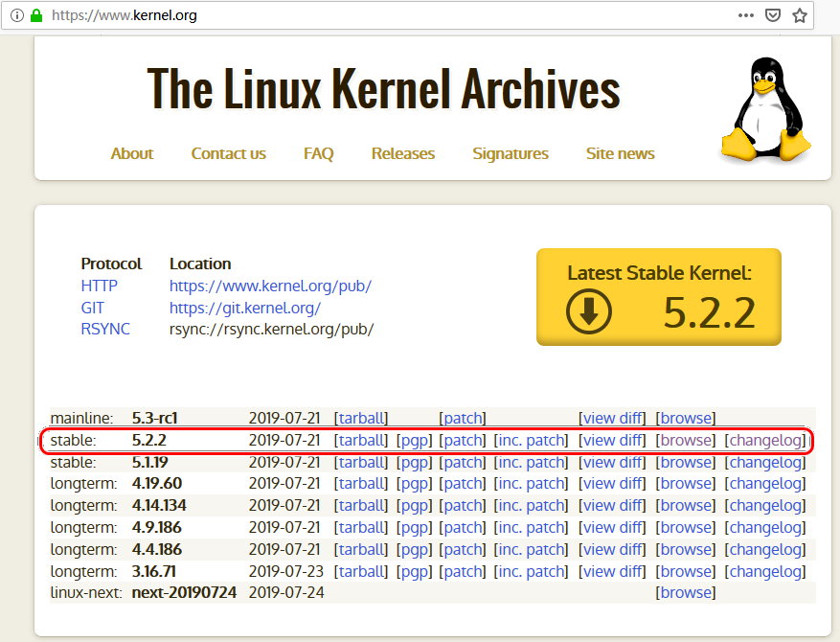
Task: Click the Tux penguin logo
Action: [765, 110]
